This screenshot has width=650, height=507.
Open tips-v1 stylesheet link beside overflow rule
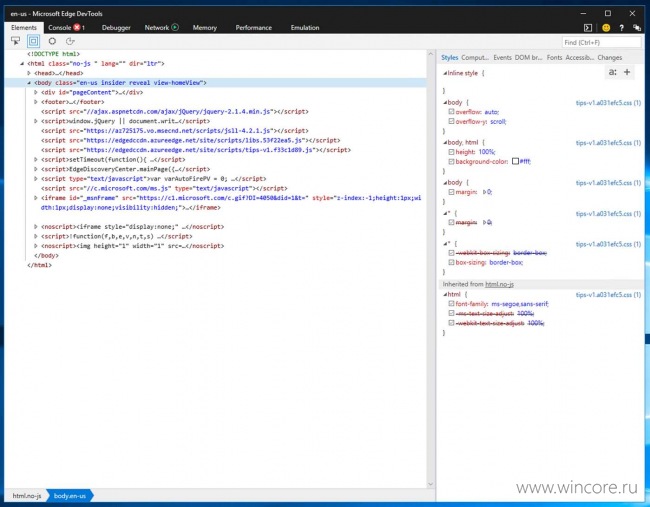click(x=608, y=102)
